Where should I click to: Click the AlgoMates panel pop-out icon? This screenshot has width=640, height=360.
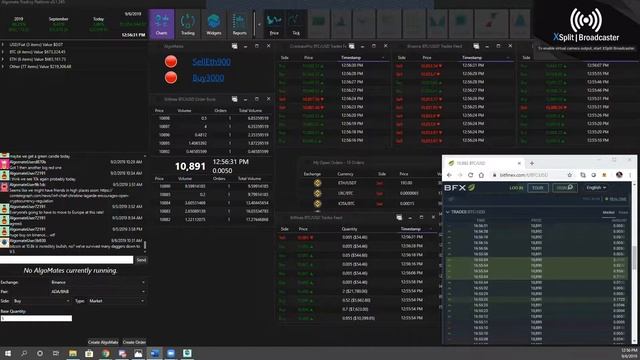pos(234,46)
